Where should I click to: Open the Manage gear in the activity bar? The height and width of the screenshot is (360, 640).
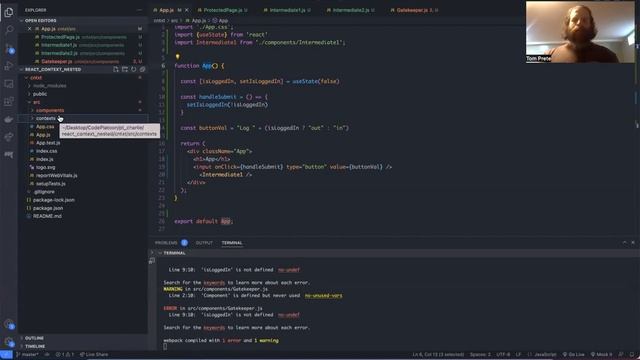pyautogui.click(x=9, y=342)
